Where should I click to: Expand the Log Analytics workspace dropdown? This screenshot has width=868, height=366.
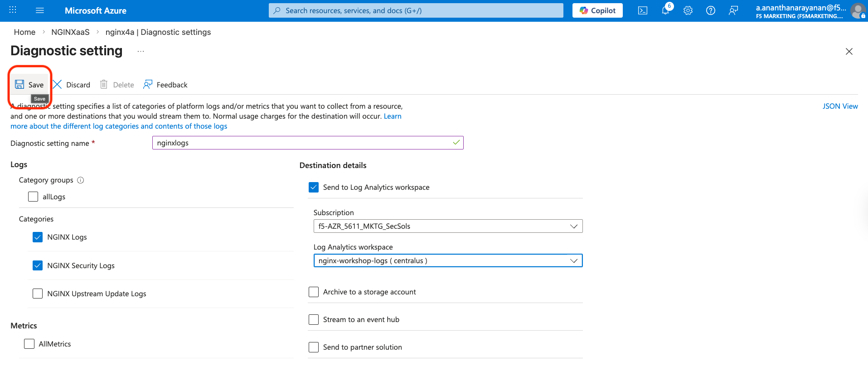click(448, 260)
